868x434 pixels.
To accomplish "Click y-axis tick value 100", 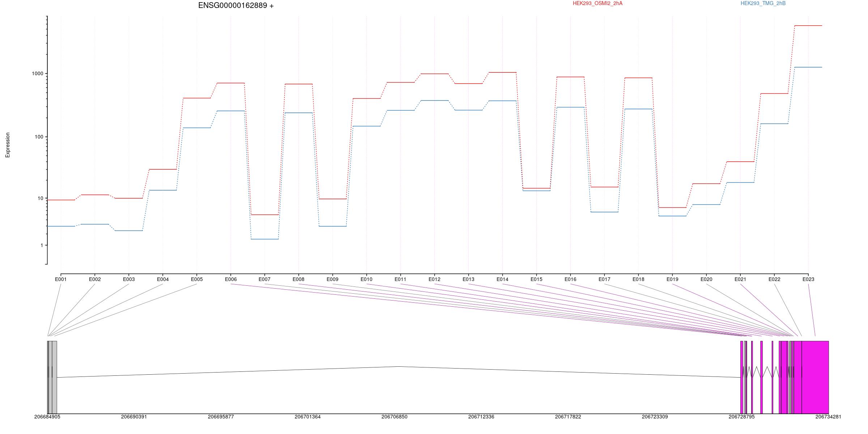I will coord(39,137).
